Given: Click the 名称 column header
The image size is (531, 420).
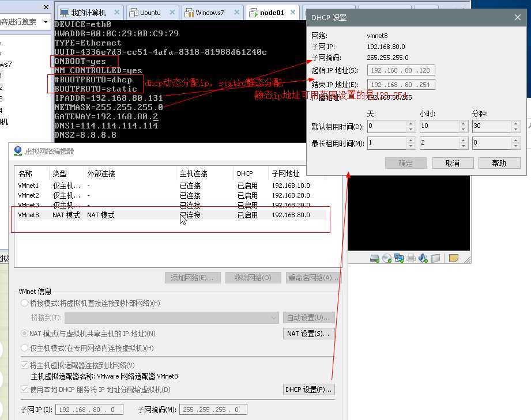Looking at the screenshot, I should (32, 173).
